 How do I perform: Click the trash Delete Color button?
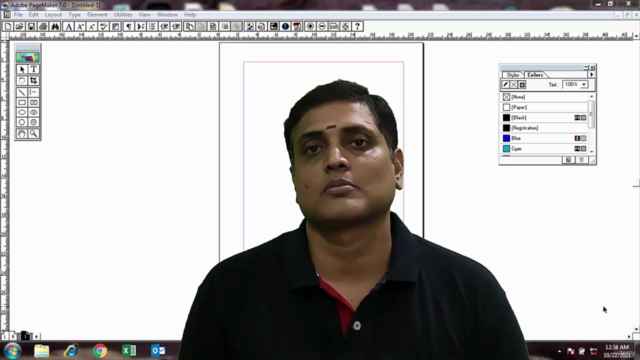(582, 160)
